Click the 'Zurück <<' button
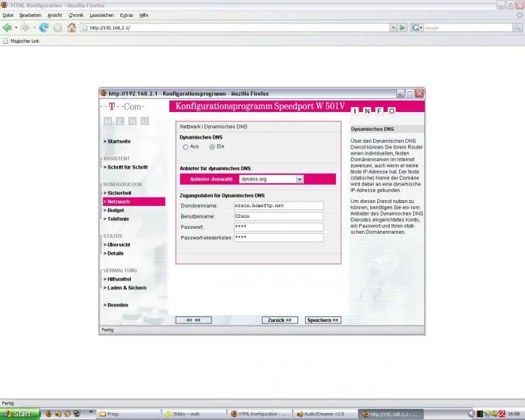 tap(280, 320)
